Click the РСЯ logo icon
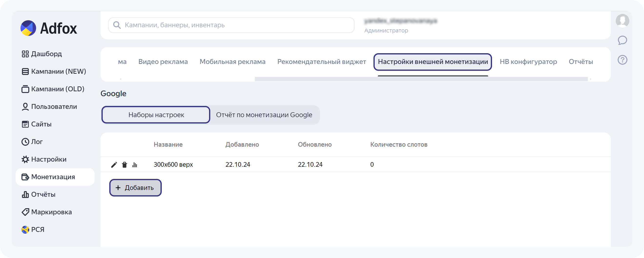 point(25,229)
